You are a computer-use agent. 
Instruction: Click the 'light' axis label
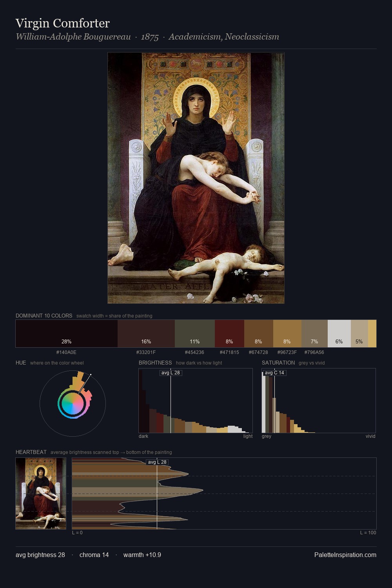click(x=248, y=436)
